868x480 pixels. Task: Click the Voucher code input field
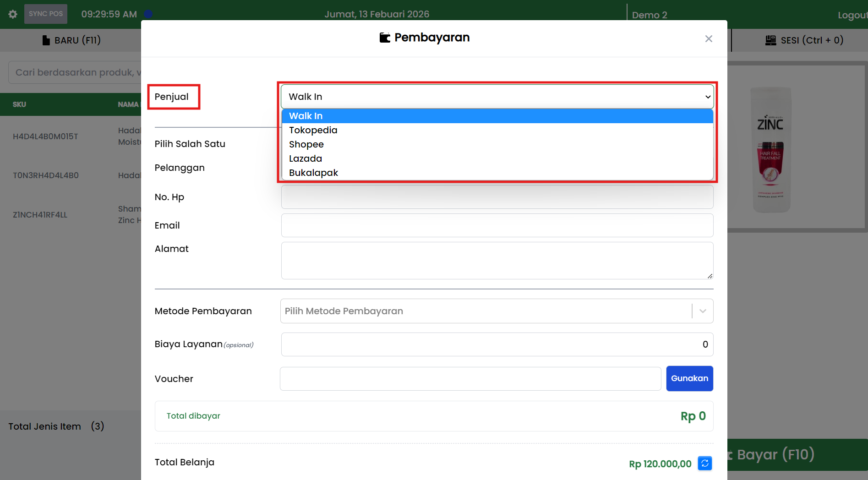470,379
